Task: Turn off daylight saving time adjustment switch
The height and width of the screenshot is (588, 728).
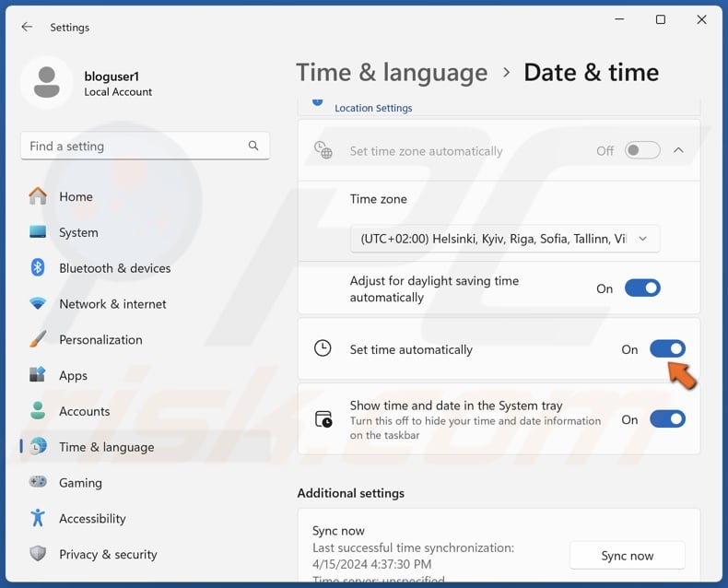Action: (x=642, y=288)
